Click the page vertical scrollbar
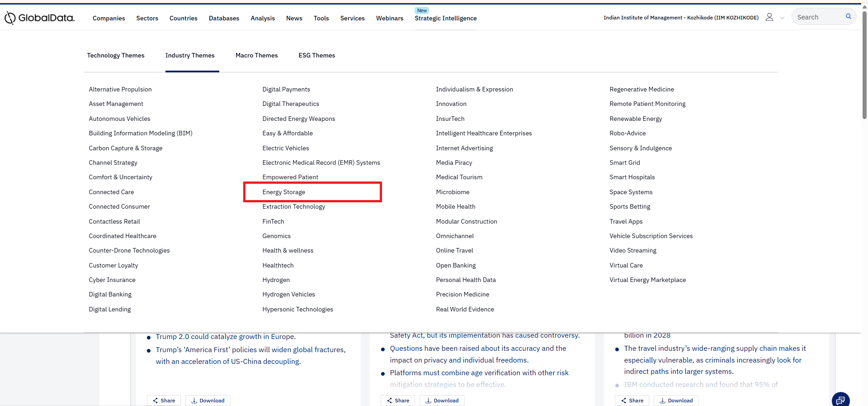This screenshot has height=406, width=868. point(864,68)
